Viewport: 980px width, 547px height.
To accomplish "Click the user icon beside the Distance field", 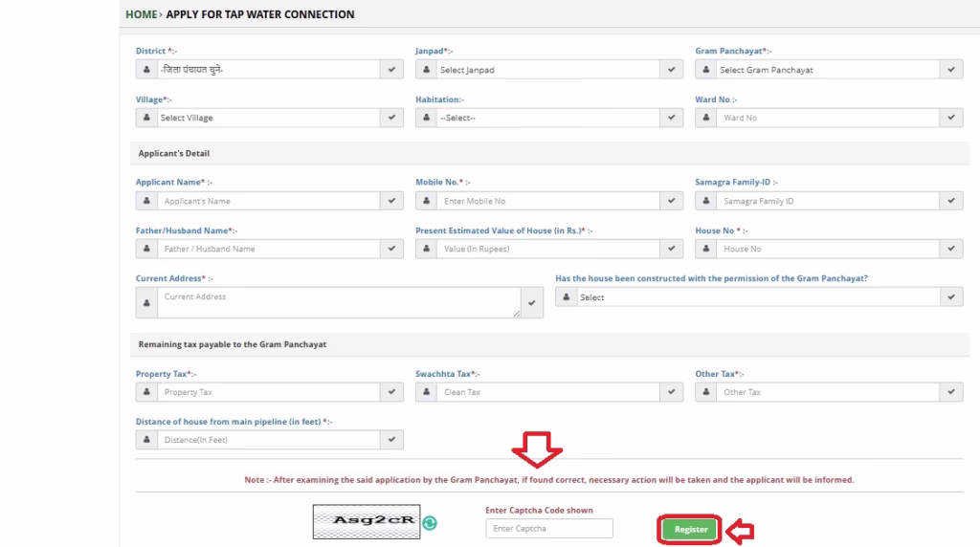I will click(146, 440).
